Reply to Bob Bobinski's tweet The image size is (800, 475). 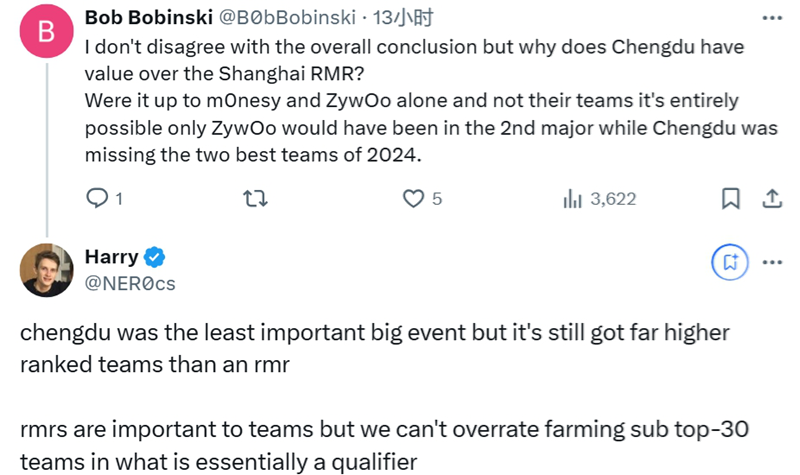tap(97, 199)
